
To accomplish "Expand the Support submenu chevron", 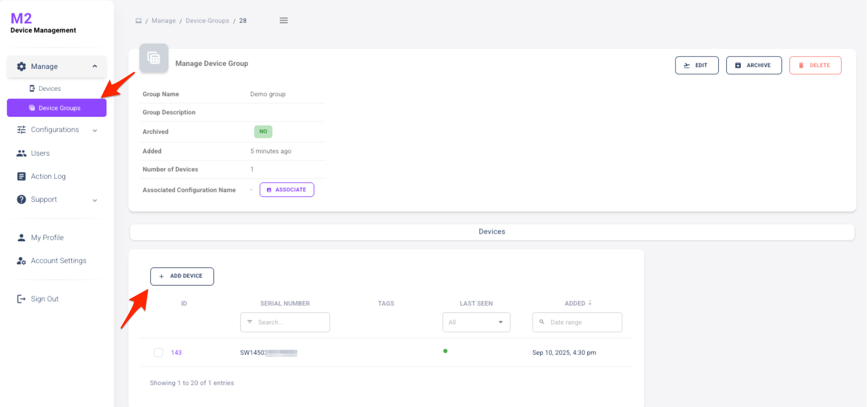I will 95,200.
